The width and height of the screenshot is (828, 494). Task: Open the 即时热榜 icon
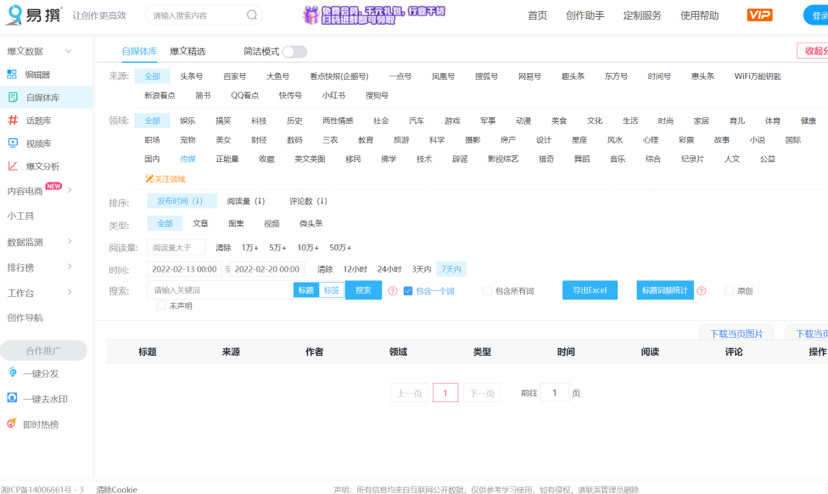coord(12,423)
